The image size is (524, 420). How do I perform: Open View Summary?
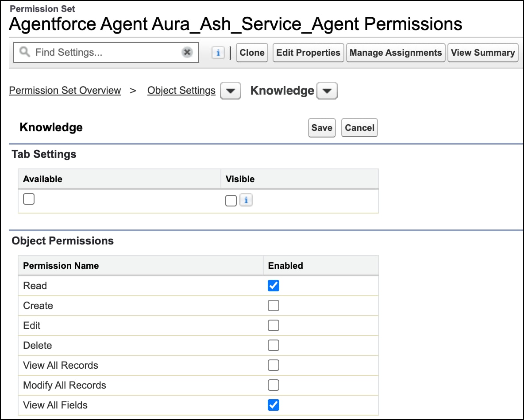(x=482, y=53)
